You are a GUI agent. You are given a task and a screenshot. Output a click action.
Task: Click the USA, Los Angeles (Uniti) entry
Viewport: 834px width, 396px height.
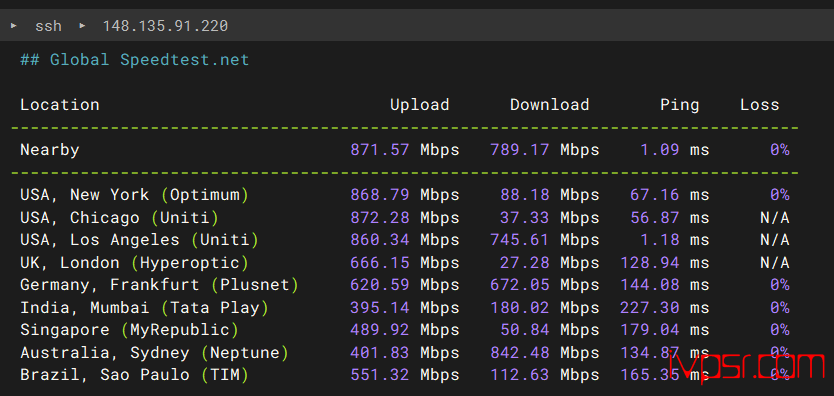[x=139, y=240]
